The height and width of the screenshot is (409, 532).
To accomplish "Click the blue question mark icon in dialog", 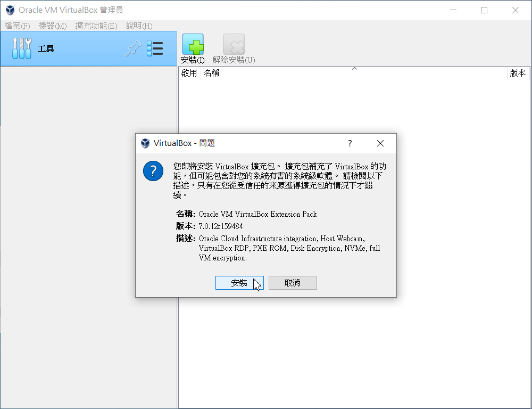I will [x=153, y=171].
